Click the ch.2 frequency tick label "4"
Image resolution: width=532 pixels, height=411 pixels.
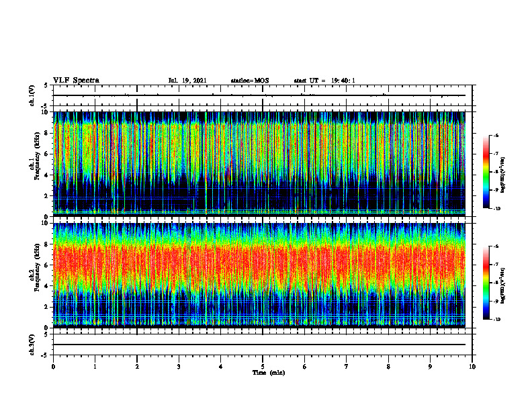coord(47,286)
